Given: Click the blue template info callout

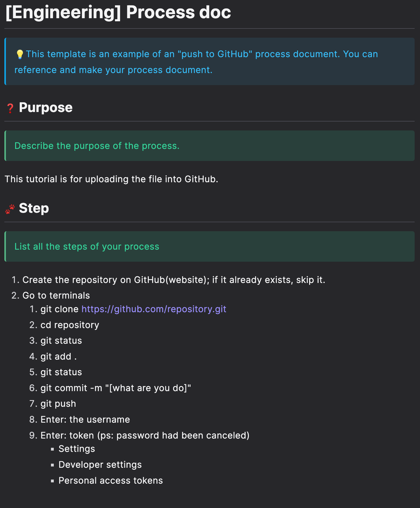Looking at the screenshot, I should tap(209, 62).
